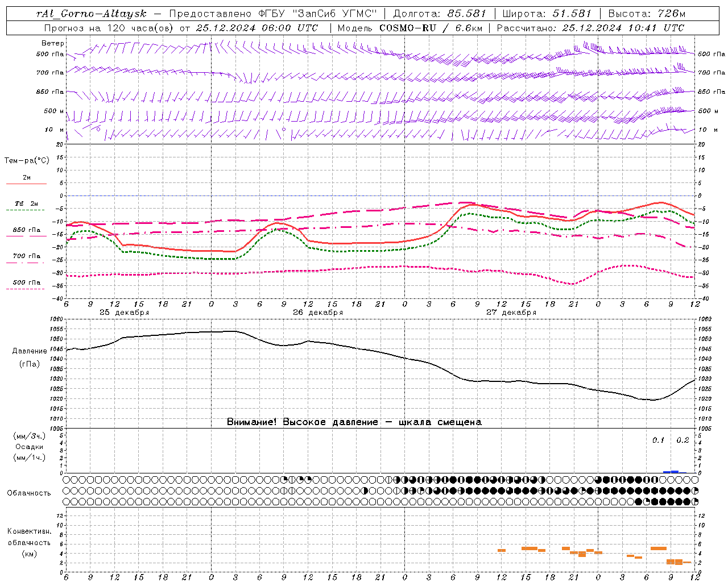The width and height of the screenshot is (728, 582).
Task: Click the station name rAl_Gorno-Altaysk
Action: click(92, 14)
